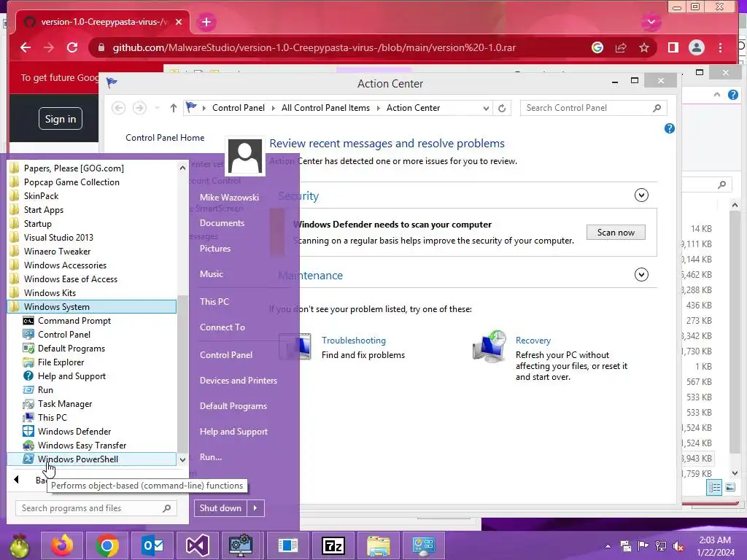Select Connect To in Start menu
747x560 pixels.
point(222,327)
